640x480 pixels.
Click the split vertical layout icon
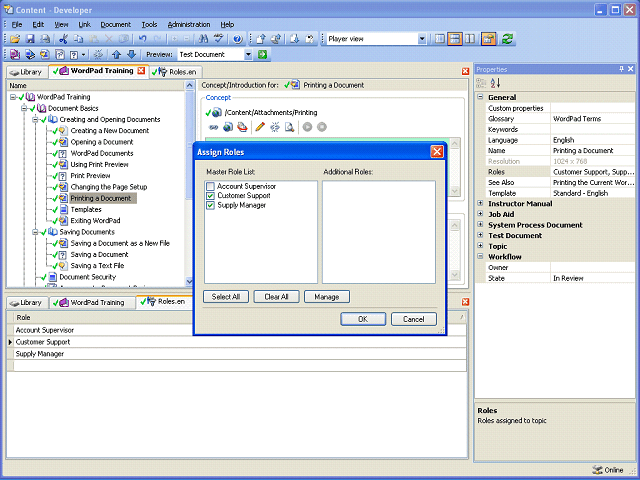(470, 39)
